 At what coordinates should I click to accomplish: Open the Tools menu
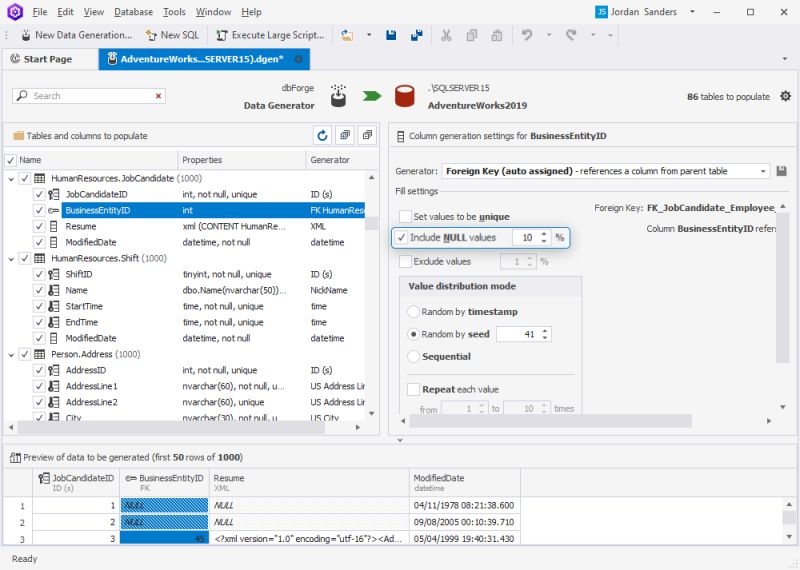tap(174, 12)
